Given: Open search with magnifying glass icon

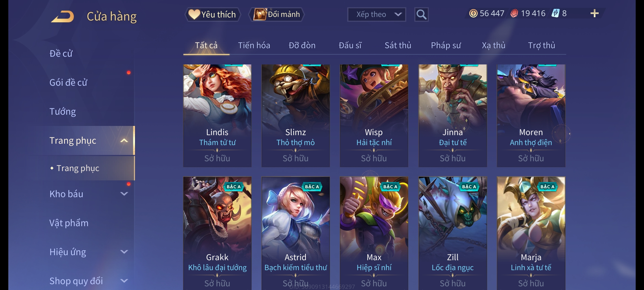Looking at the screenshot, I should coord(421,15).
